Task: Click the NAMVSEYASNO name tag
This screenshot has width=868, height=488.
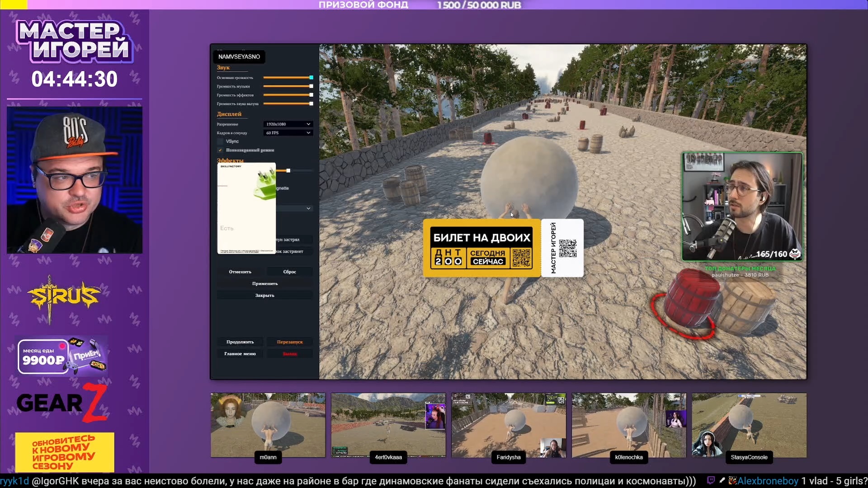Action: (x=239, y=56)
